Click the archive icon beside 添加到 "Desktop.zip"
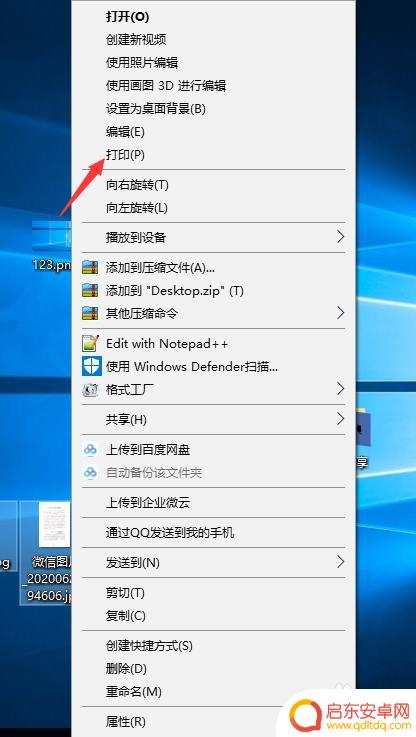 (90, 290)
